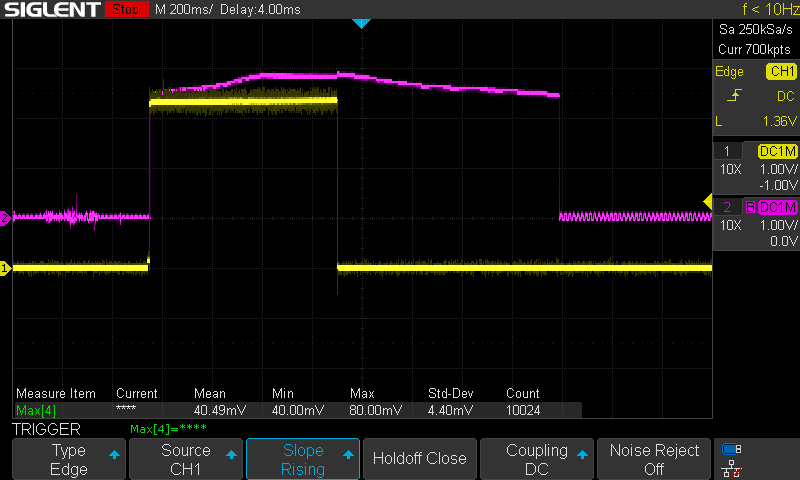The width and height of the screenshot is (800, 480).
Task: Click the Mean value 40.49mV
Action: coord(220,410)
